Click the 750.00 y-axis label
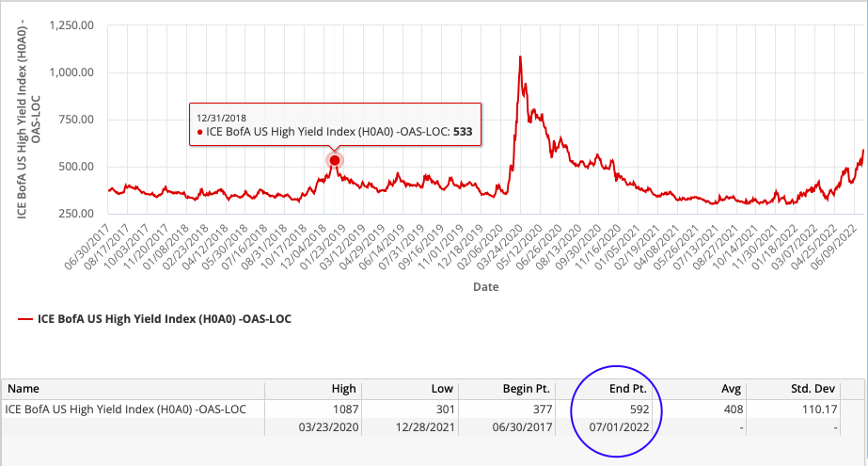The height and width of the screenshot is (466, 868). 76,120
